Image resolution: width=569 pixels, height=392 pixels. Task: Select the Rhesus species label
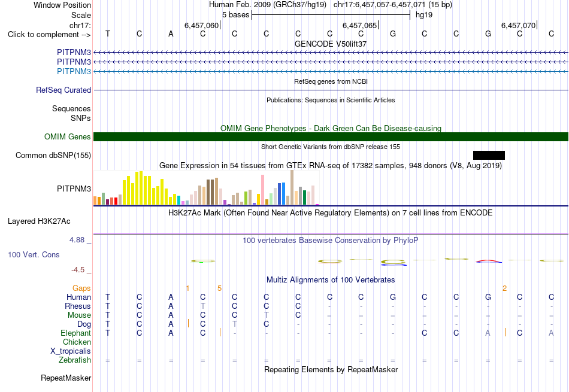point(78,306)
